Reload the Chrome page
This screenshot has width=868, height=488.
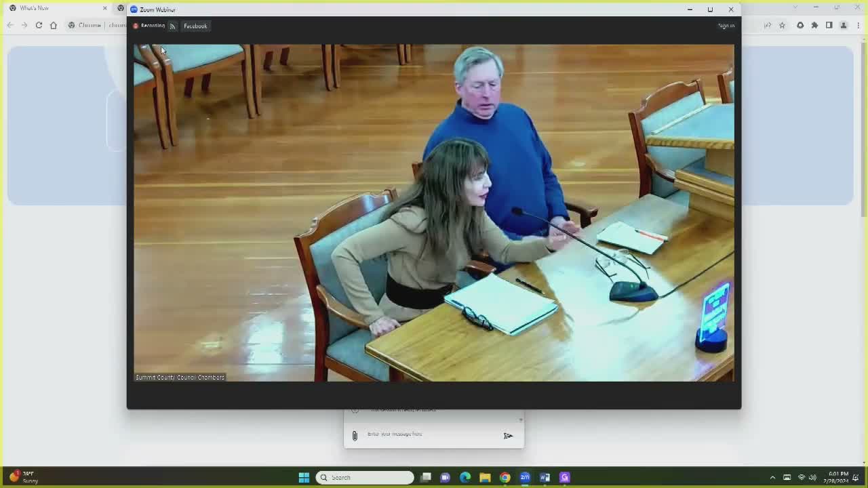(x=39, y=25)
